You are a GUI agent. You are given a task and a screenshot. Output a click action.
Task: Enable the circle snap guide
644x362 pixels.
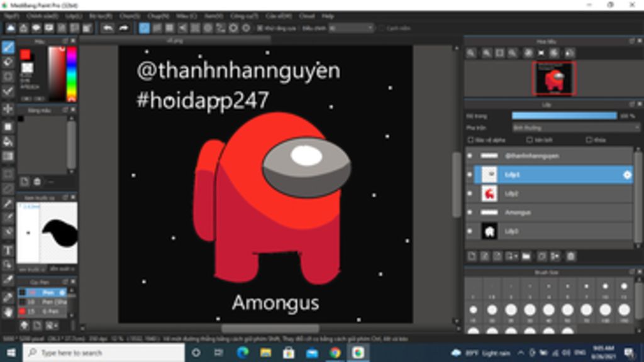click(208, 28)
